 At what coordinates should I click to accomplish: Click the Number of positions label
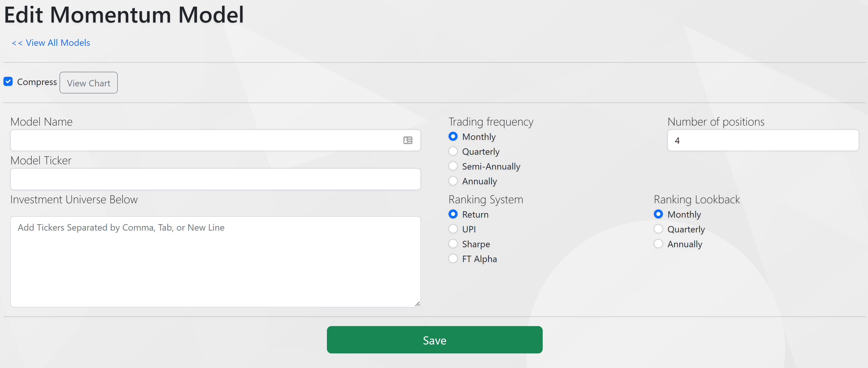pos(716,121)
